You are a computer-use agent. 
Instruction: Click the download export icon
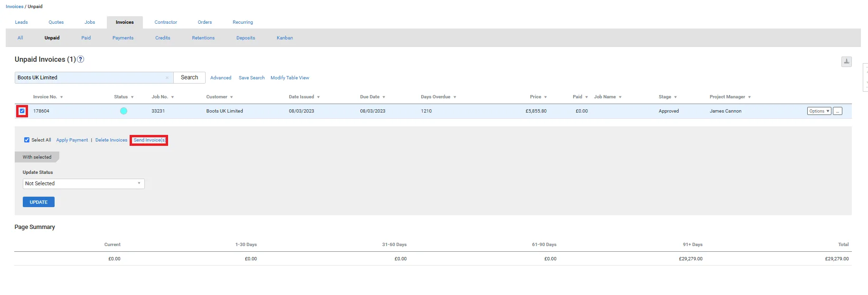[846, 62]
